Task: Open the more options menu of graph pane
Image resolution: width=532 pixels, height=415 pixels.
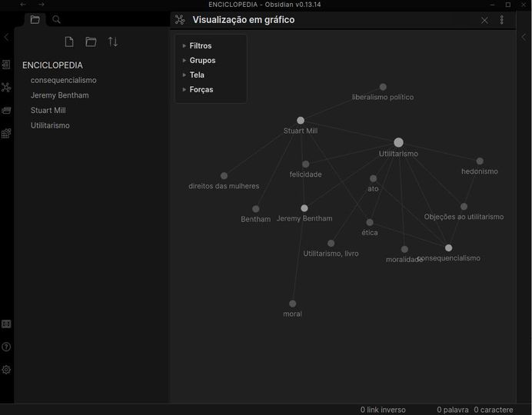Action: (x=502, y=20)
